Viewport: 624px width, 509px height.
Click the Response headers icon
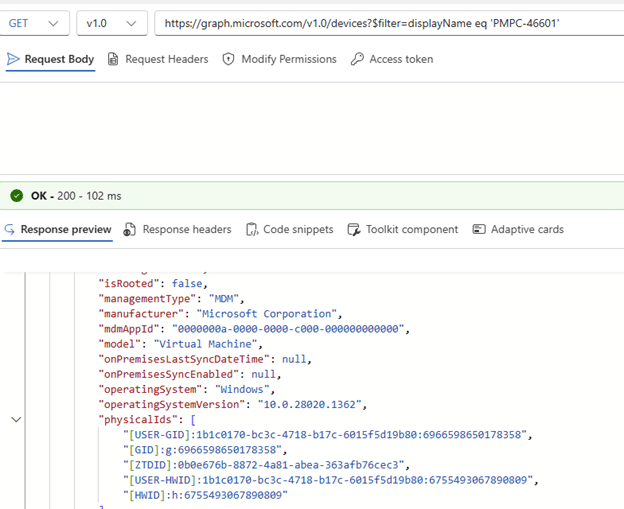pos(130,230)
